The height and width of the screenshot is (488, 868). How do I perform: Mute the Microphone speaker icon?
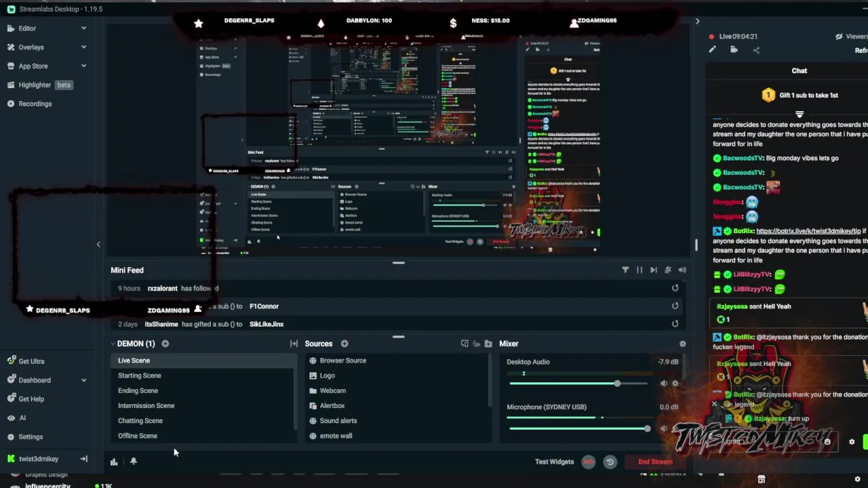(x=663, y=428)
